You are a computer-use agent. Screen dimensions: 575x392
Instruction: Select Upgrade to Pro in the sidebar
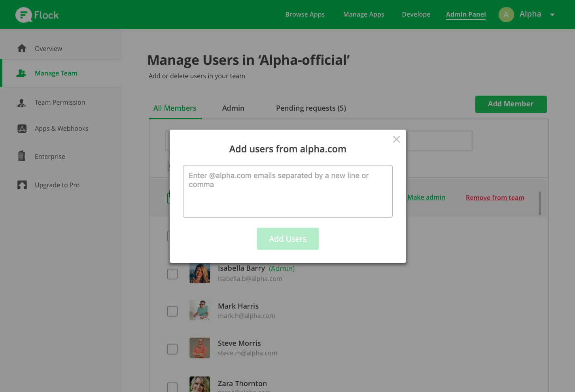[x=57, y=185]
